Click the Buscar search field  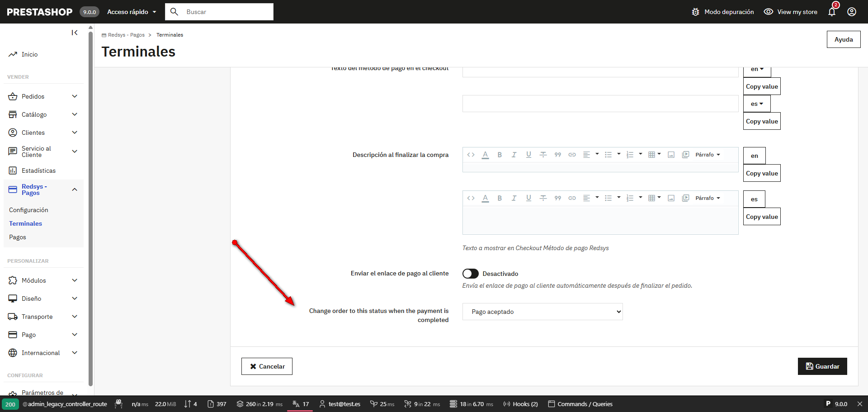219,12
